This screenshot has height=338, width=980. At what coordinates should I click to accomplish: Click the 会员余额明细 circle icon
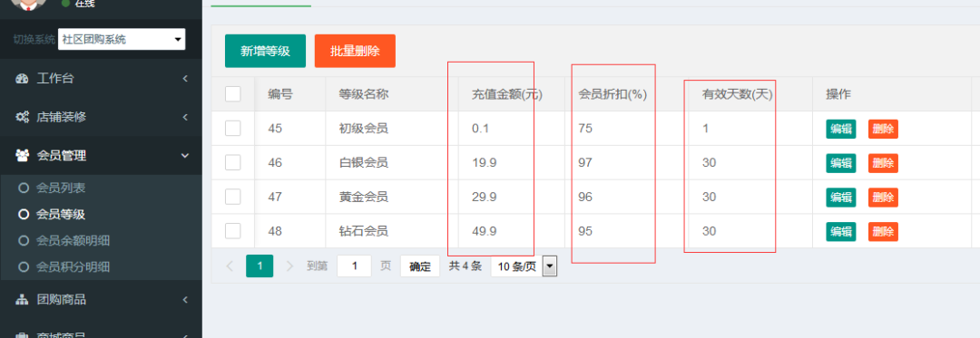(x=24, y=241)
